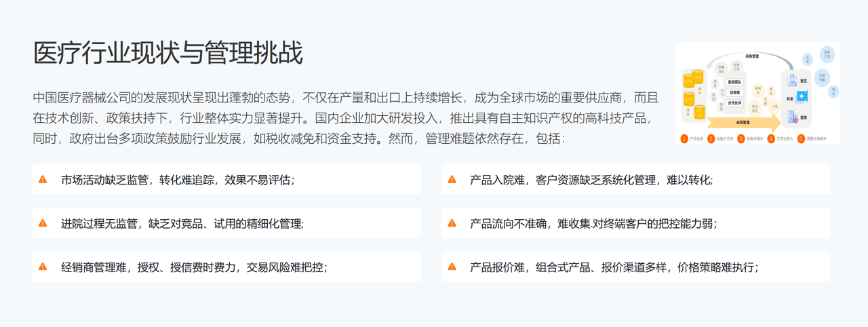Image resolution: width=868 pixels, height=327 pixels.
Task: Click warning icon beside 产品报价难
Action: pyautogui.click(x=452, y=267)
